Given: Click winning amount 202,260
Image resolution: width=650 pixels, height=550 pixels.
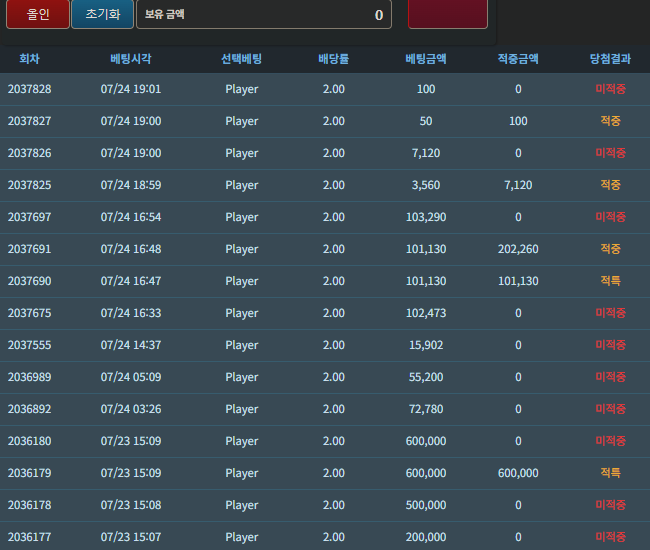Looking at the screenshot, I should 518,249.
